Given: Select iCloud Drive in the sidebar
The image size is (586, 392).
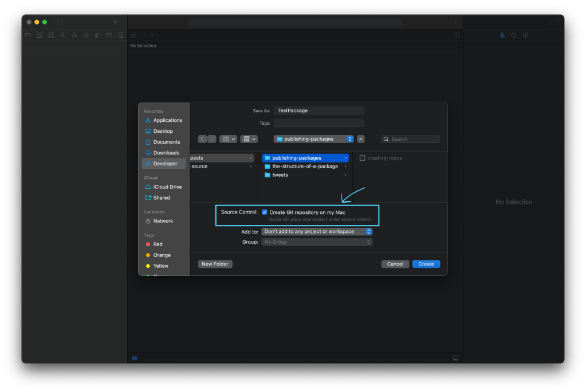Looking at the screenshot, I should pyautogui.click(x=167, y=187).
